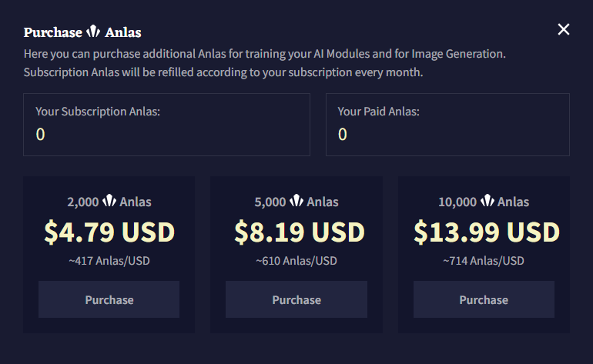Click the $8.19 USD price

pos(300,232)
